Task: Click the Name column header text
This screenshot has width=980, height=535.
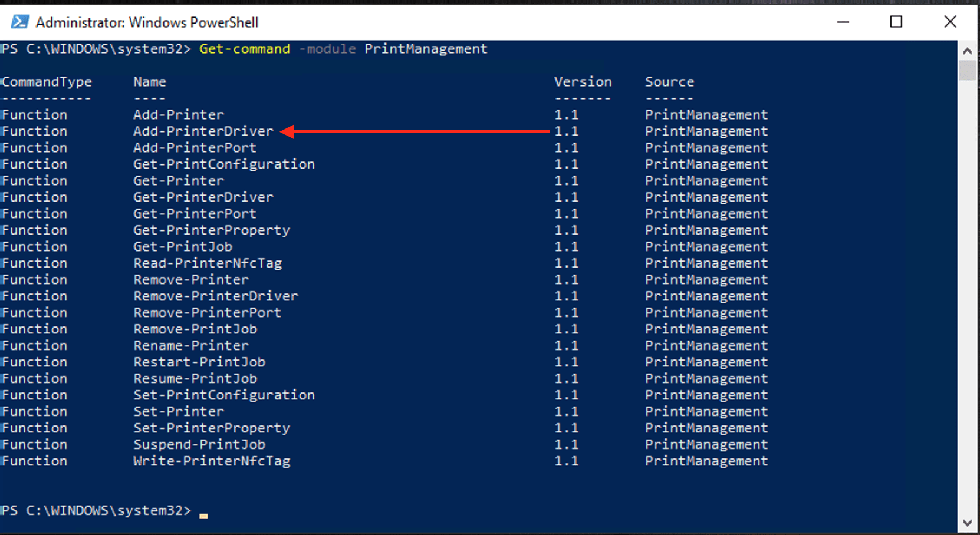Action: tap(150, 82)
